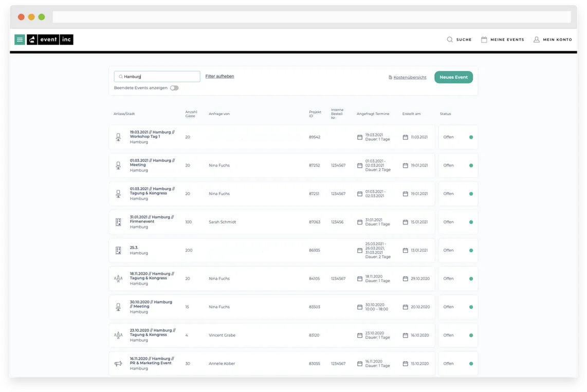Click the Filter aufheben link
Viewport: 587px width, 392px height.
pos(220,77)
